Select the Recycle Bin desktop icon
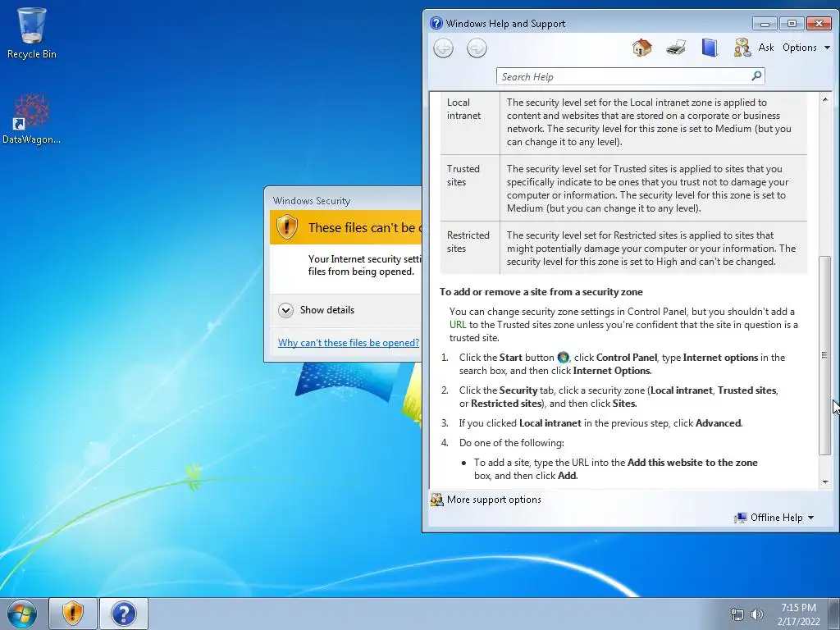This screenshot has width=840, height=630. coord(32,33)
